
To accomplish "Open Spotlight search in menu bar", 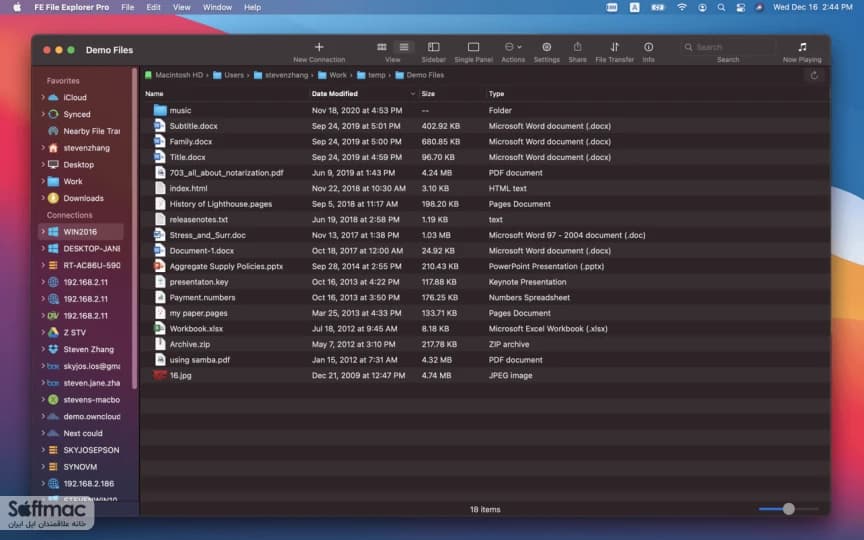I will point(721,8).
